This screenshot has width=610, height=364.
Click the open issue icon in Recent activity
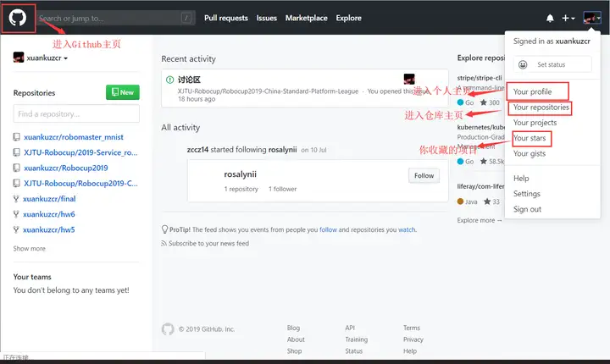[x=170, y=80]
